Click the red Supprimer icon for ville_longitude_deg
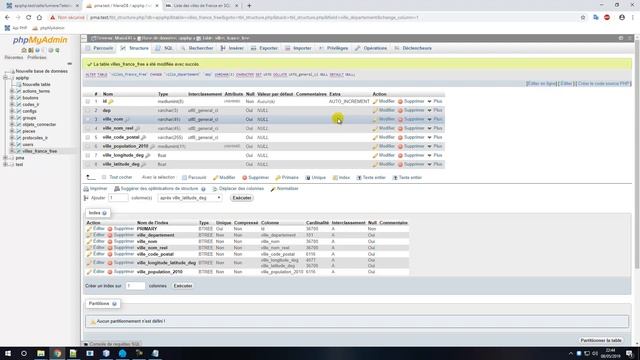The height and width of the screenshot is (360, 640). tap(400, 155)
